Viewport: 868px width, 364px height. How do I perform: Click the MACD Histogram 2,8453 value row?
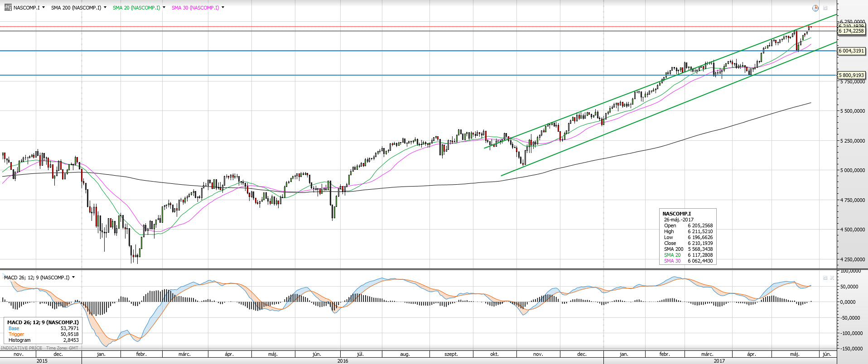pos(43,340)
